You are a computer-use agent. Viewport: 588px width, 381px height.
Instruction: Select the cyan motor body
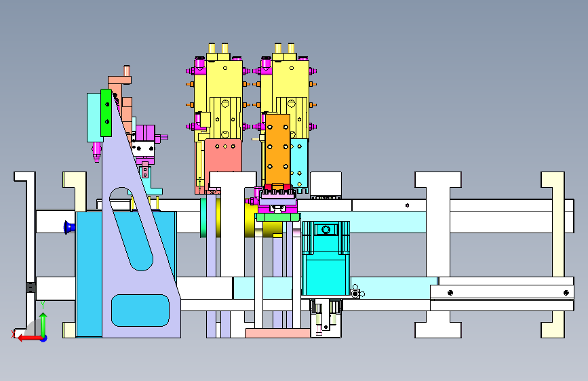click(x=326, y=258)
